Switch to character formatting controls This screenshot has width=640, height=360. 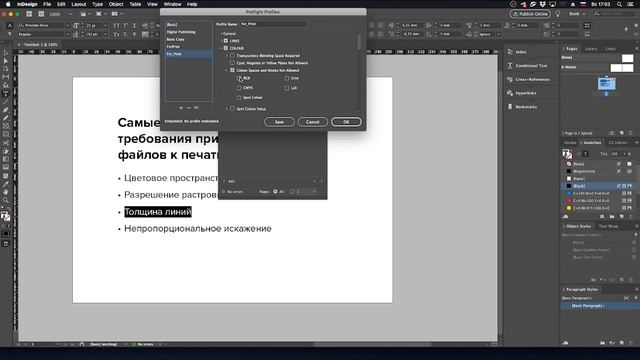coord(10,25)
